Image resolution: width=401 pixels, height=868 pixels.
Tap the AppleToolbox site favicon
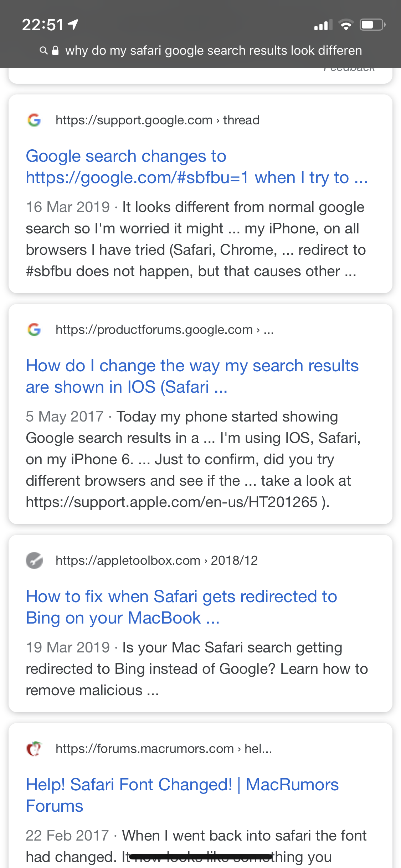tap(34, 560)
